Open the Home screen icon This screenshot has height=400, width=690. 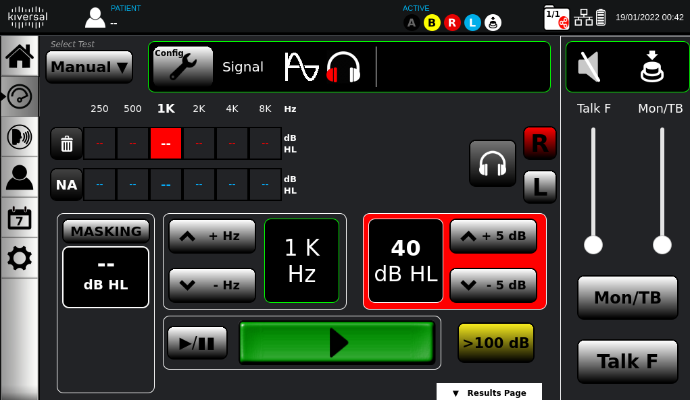tap(19, 56)
